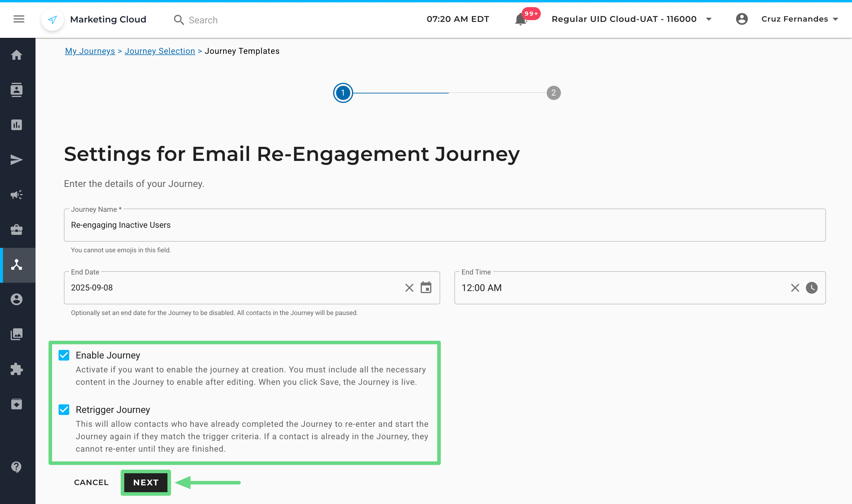Click the user avatar icon
852x504 pixels.
coord(742,19)
